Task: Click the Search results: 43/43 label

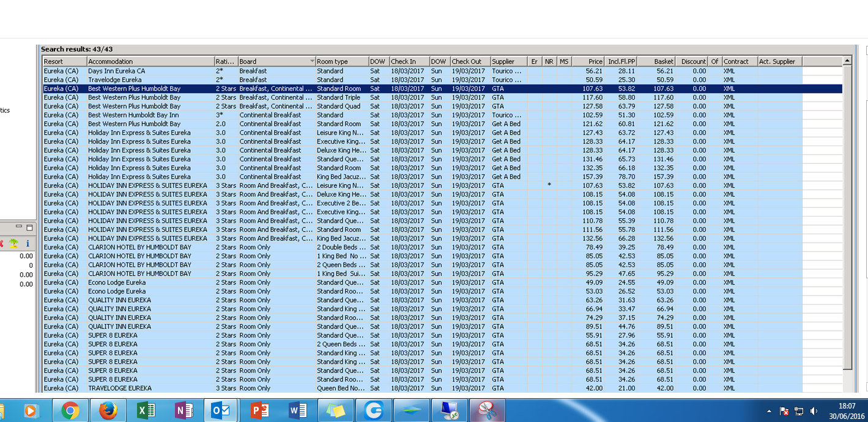Action: pos(76,49)
